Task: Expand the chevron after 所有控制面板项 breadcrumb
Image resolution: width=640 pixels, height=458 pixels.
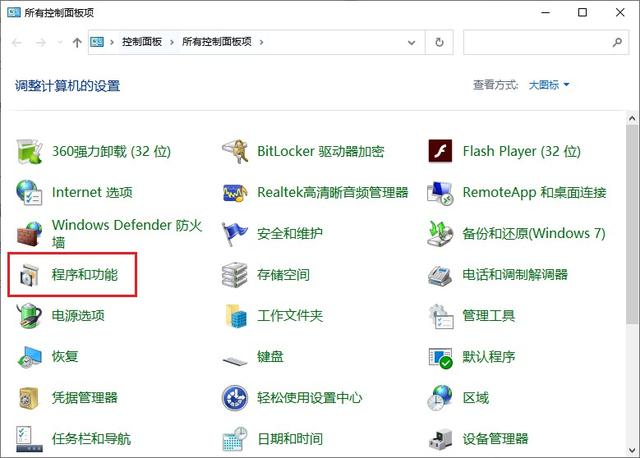Action: point(261,42)
